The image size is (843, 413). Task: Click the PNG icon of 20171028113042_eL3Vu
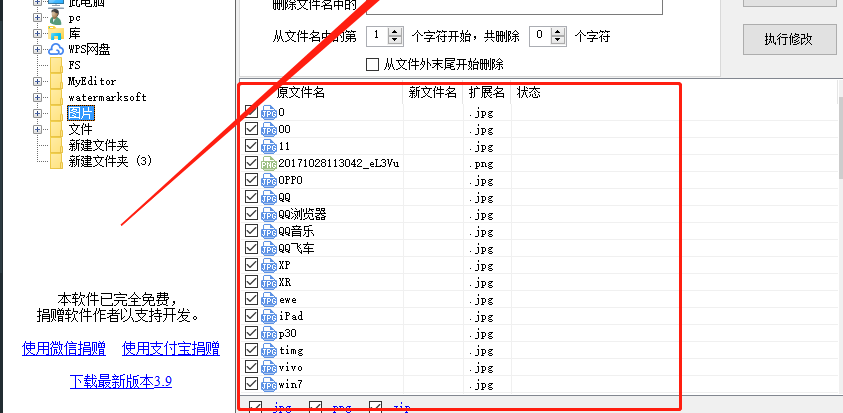coord(269,164)
